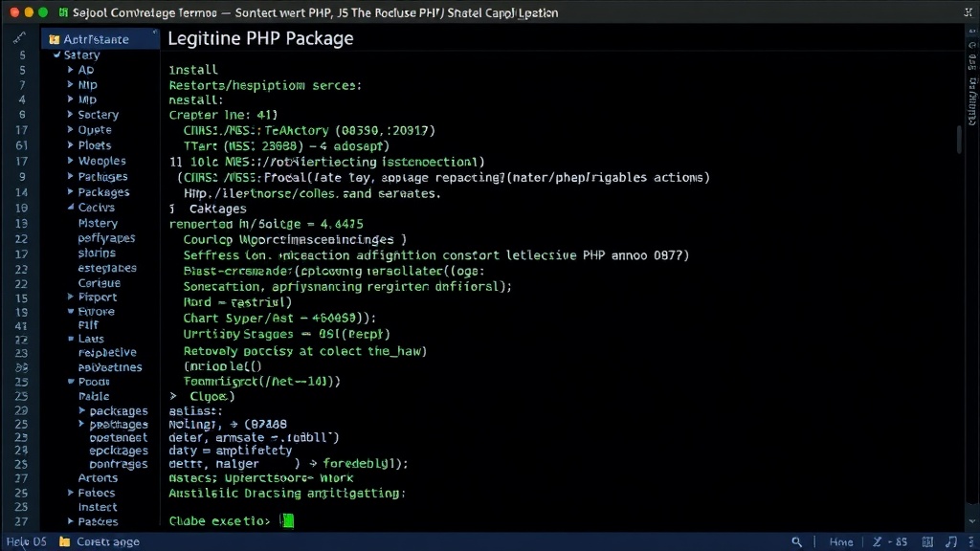The height and width of the screenshot is (551, 980).
Task: Select the epckrages tree item
Action: pyautogui.click(x=118, y=451)
